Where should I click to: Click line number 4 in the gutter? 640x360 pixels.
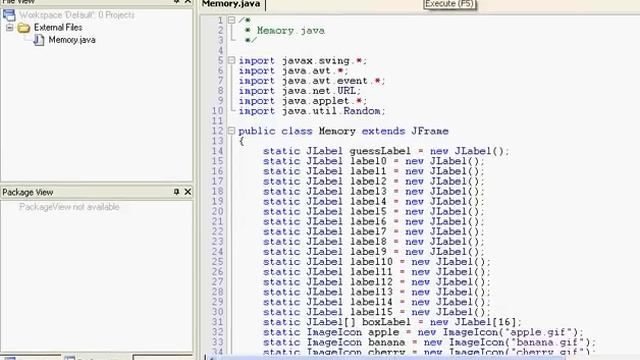pos(220,51)
